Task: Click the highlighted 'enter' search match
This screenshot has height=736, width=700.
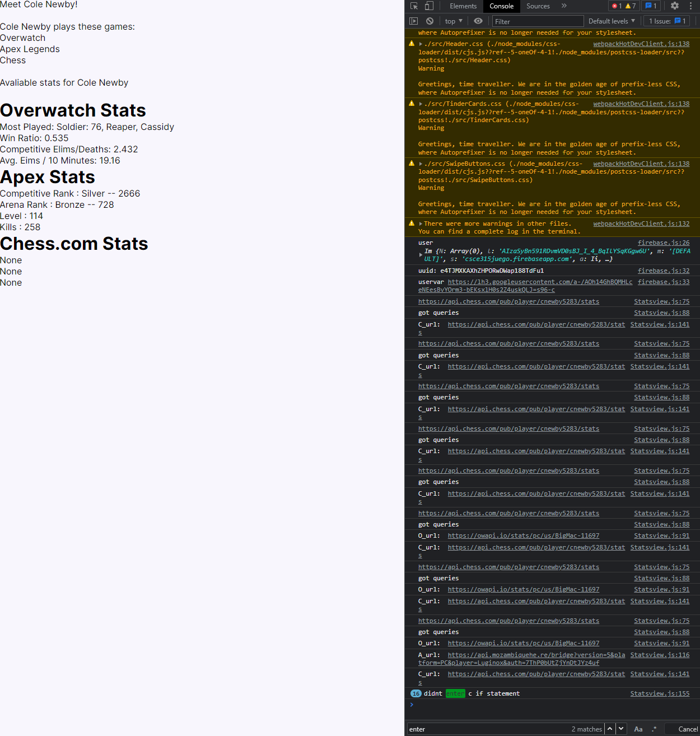Action: pyautogui.click(x=455, y=694)
